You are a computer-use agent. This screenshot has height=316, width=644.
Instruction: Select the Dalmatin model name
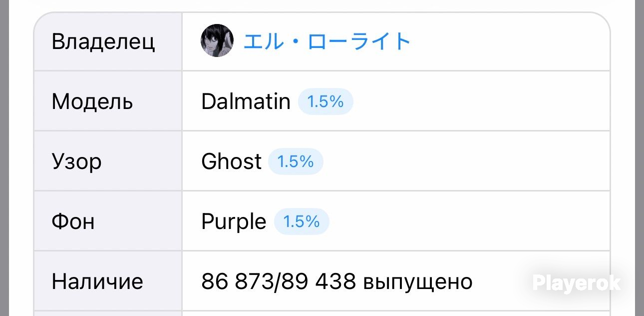(246, 101)
